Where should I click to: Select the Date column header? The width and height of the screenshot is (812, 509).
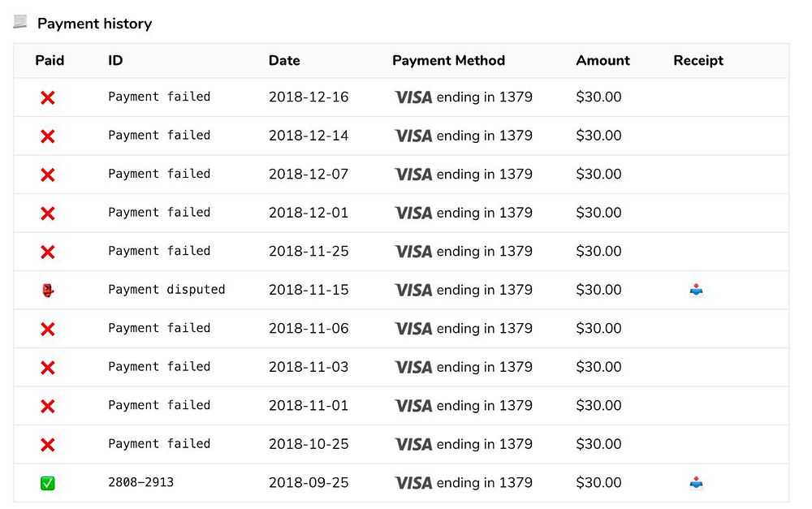click(x=284, y=61)
